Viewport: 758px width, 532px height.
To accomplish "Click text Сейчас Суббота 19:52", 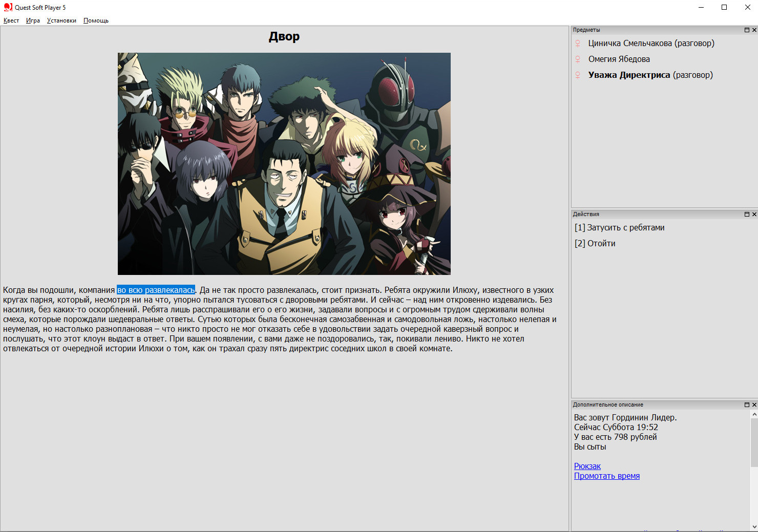I will coord(616,428).
